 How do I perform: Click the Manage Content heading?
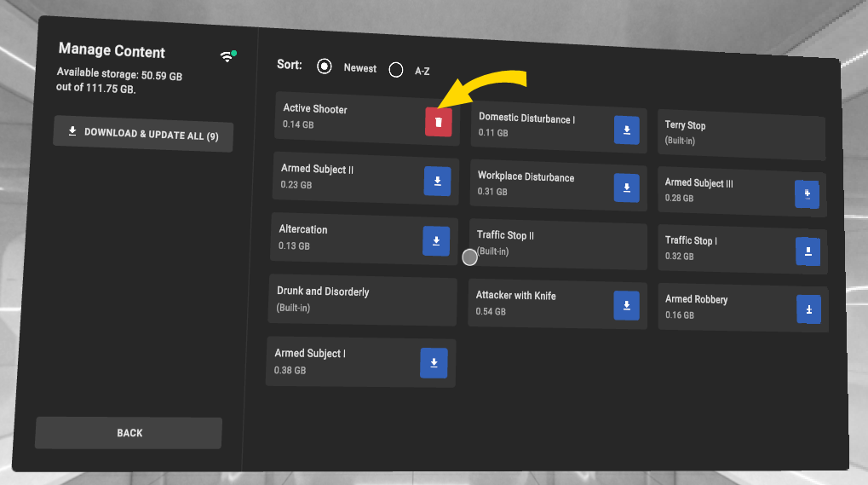click(x=112, y=51)
